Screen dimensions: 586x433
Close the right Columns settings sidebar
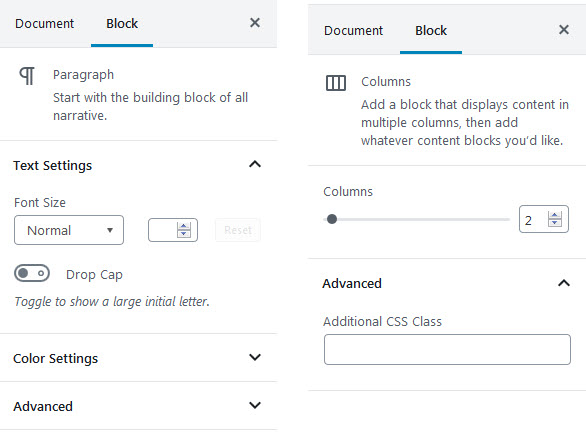pyautogui.click(x=564, y=30)
